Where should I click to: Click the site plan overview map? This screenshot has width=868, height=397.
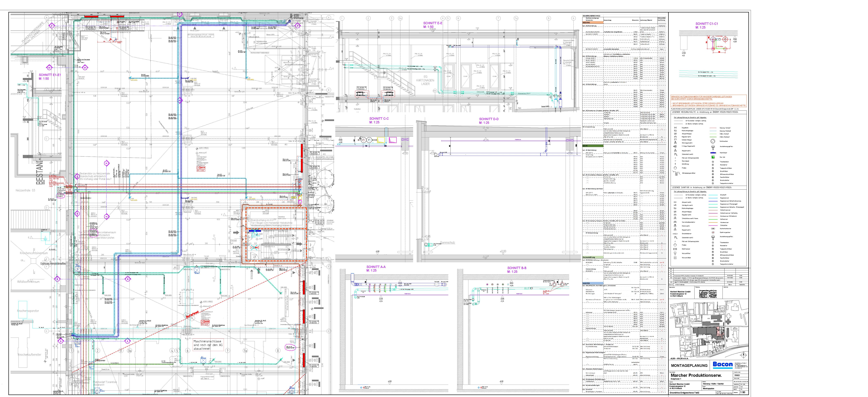click(708, 329)
